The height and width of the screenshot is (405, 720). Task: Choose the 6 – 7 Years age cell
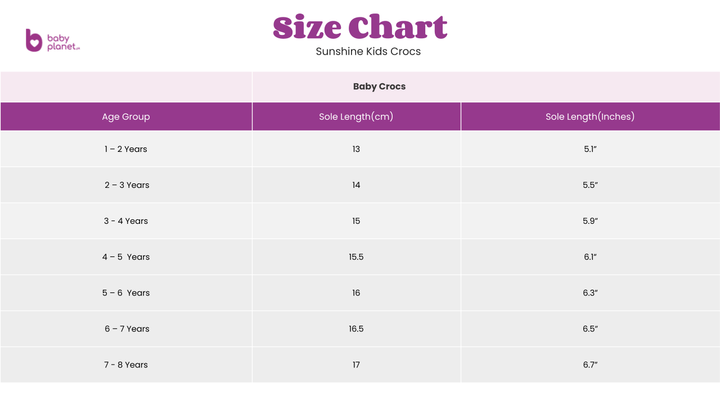(x=126, y=329)
